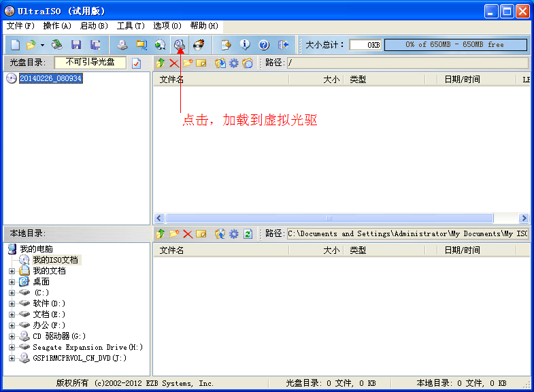534x392 pixels.
Task: Click the rename icon in local toolbar
Action: pos(201,234)
